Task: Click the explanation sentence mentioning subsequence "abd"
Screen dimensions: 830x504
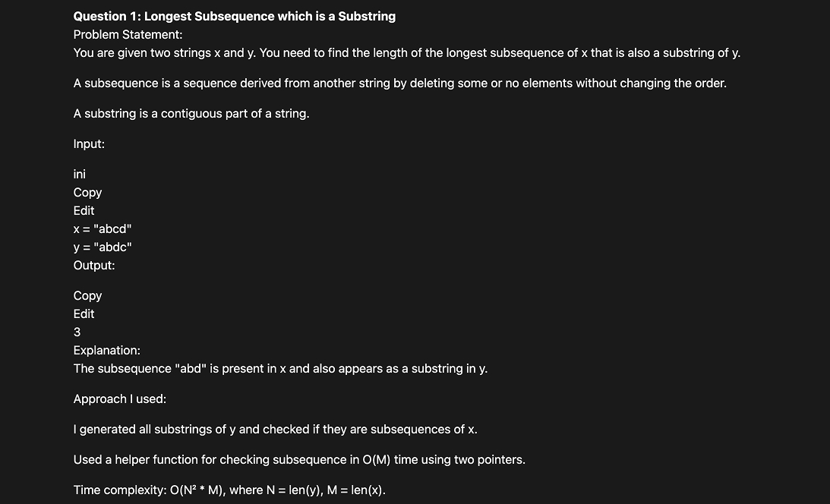Action: pyautogui.click(x=280, y=369)
